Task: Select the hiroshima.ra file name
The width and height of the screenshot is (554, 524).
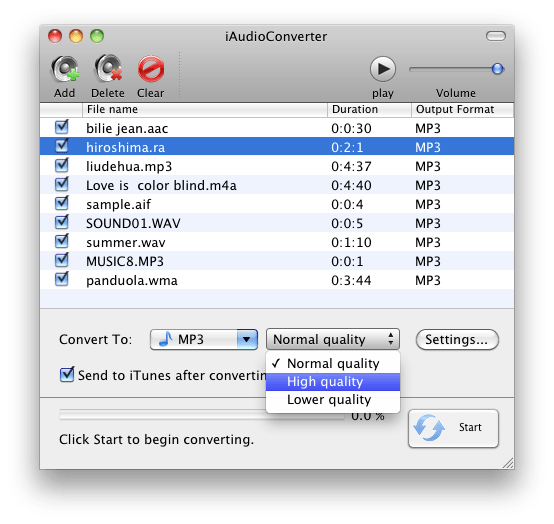Action: point(125,147)
